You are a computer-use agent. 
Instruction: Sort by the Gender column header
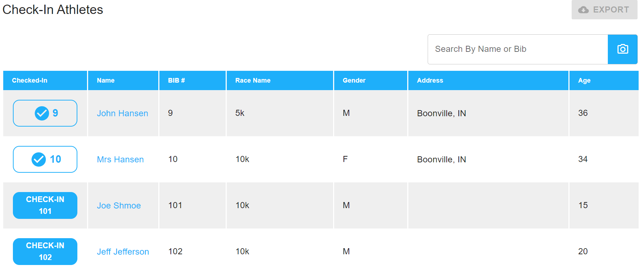(354, 80)
